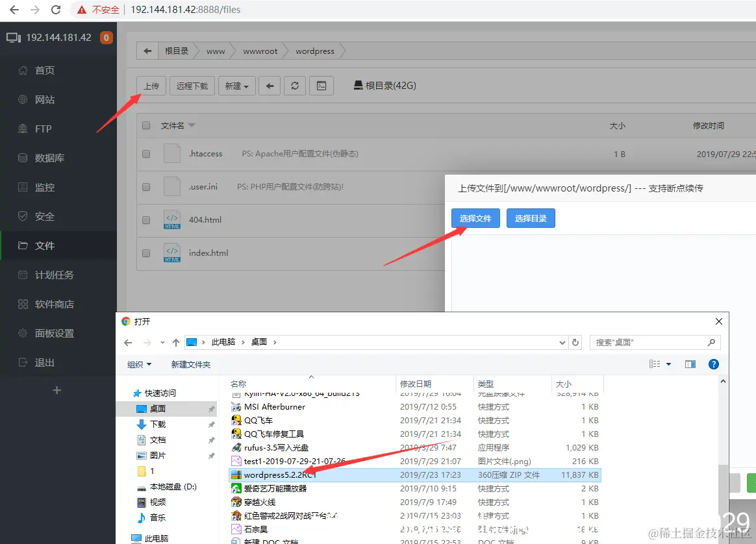This screenshot has height=544, width=756.
Task: Select the wordpress5.2.2RC1 zip file
Action: pyautogui.click(x=414, y=475)
